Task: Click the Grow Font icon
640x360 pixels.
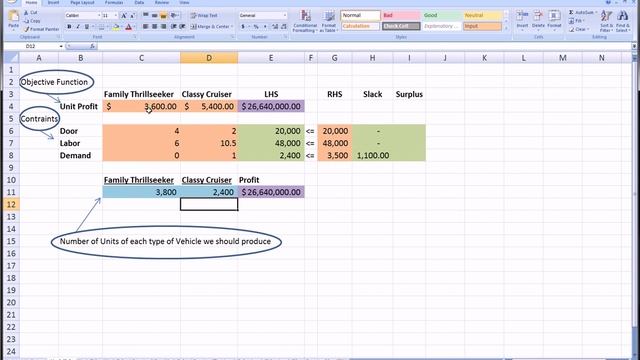Action: [x=124, y=16]
